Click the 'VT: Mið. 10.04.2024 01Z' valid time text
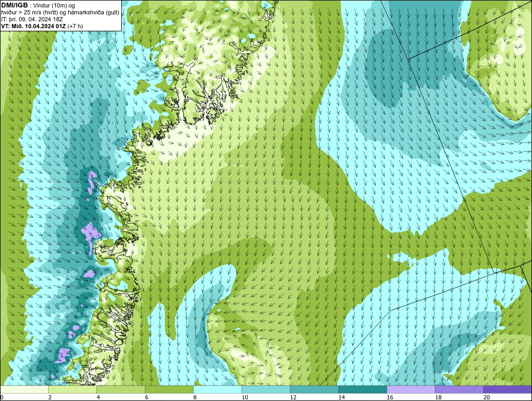Viewport: 532px width, 401px height. pos(34,26)
